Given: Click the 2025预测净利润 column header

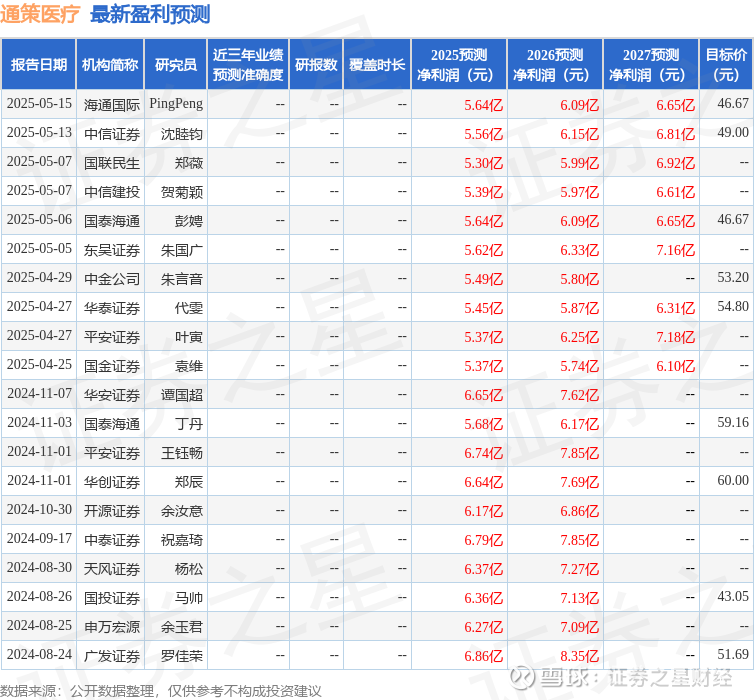Looking at the screenshot, I should click(459, 64).
